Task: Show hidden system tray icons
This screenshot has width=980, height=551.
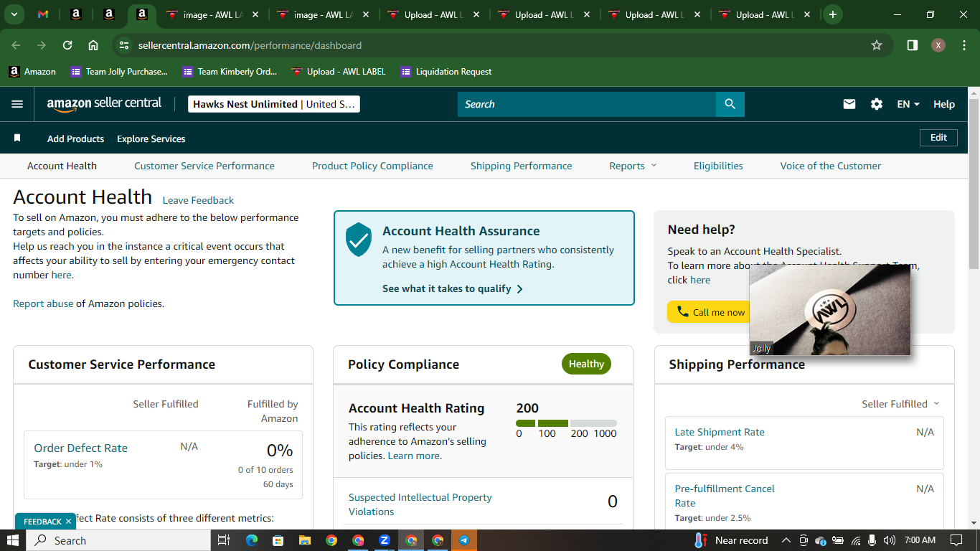Action: coord(786,540)
